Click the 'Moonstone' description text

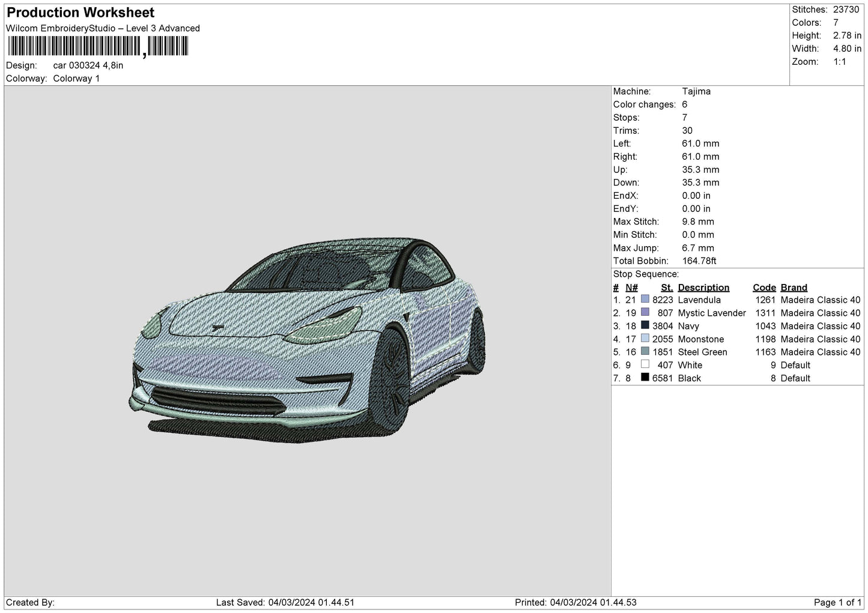701,339
